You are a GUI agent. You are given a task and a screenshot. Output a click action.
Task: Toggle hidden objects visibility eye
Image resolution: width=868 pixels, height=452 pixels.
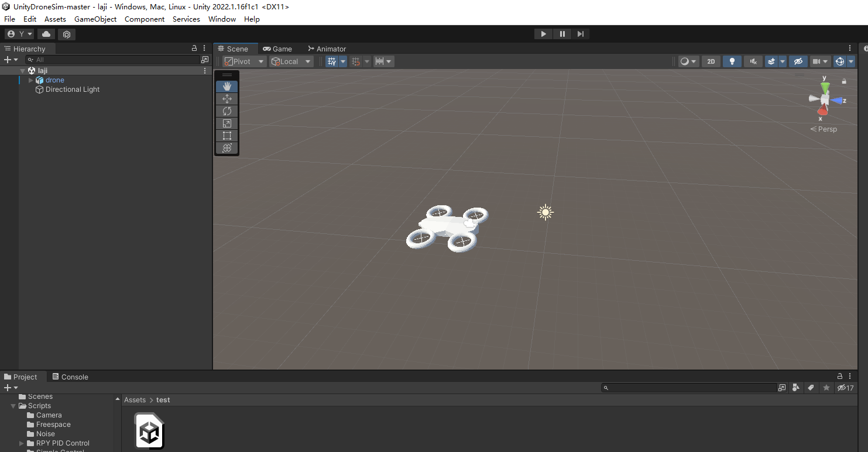coord(797,61)
